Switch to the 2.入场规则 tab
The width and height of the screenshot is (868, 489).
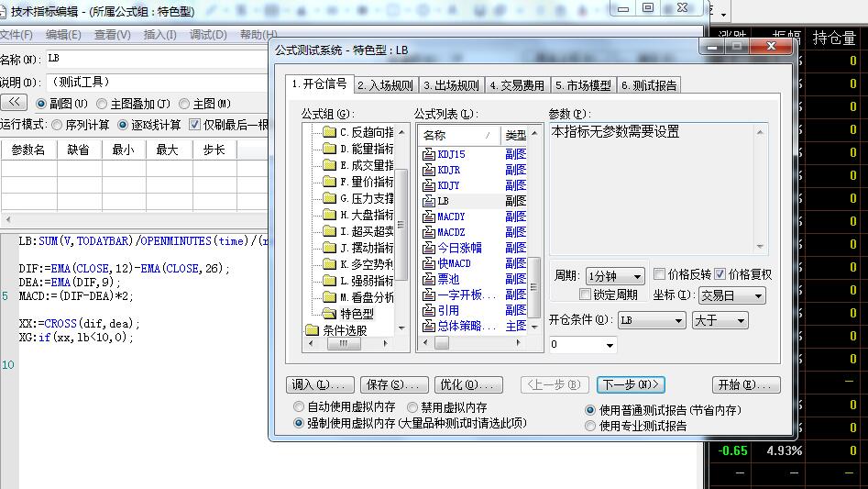point(385,85)
